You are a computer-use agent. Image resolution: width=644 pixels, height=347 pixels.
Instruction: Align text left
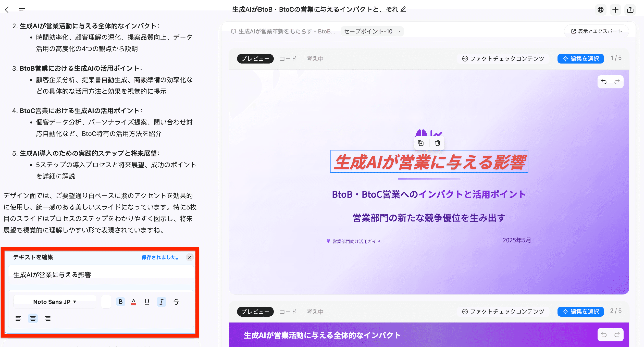18,318
